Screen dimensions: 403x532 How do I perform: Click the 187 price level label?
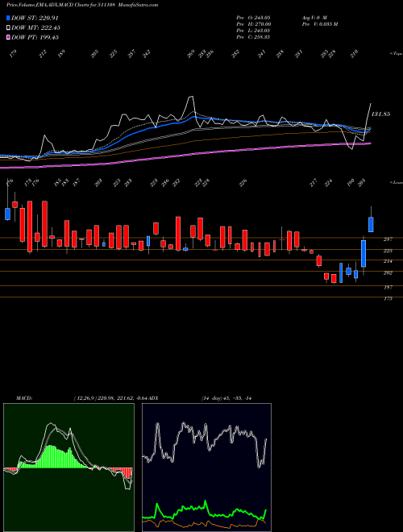click(x=388, y=287)
